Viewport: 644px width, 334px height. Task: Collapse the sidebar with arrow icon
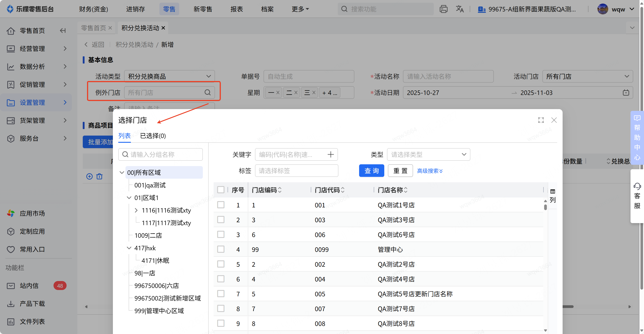pos(63,31)
